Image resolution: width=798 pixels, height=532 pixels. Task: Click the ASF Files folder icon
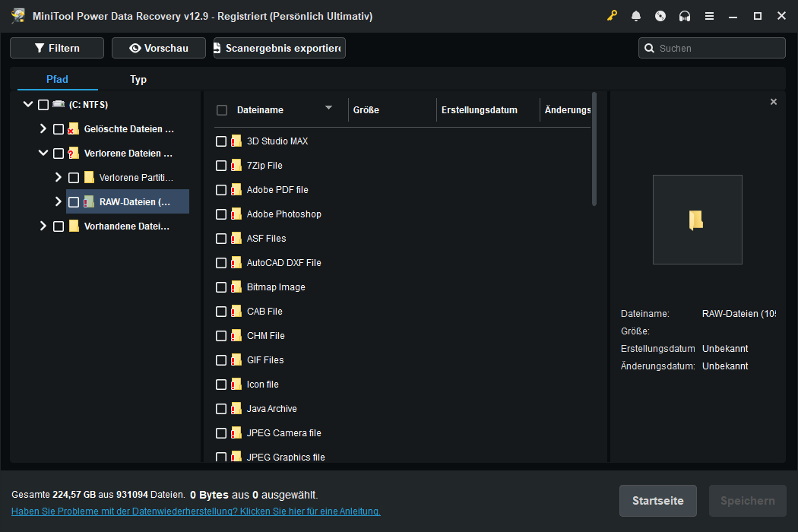[236, 238]
